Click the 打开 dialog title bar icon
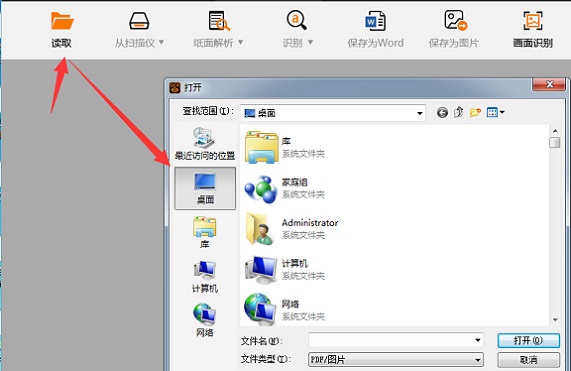Screen dimensions: 571x371 point(175,87)
